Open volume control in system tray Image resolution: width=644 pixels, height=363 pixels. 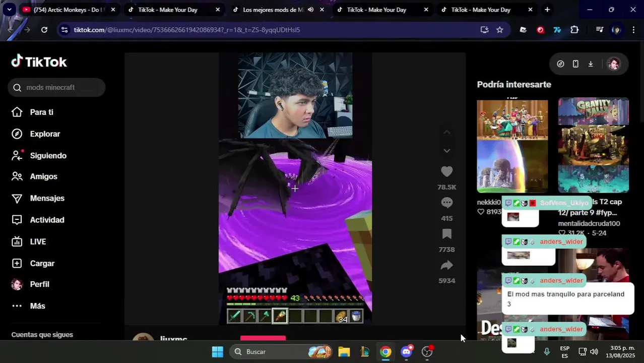pyautogui.click(x=594, y=351)
